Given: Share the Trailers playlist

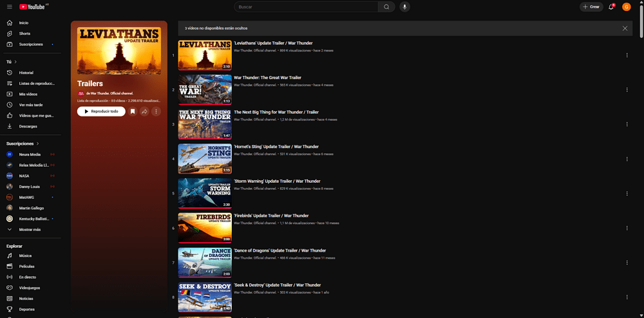Looking at the screenshot, I should click(144, 111).
